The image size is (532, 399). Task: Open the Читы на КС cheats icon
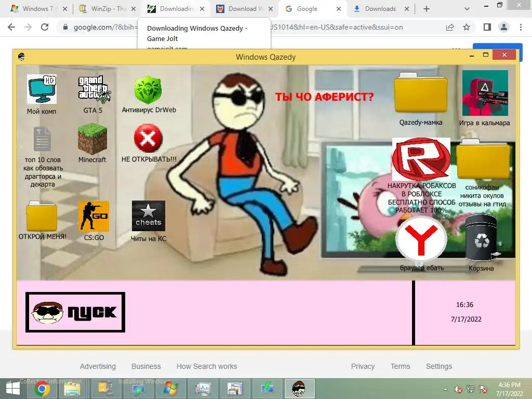click(148, 216)
